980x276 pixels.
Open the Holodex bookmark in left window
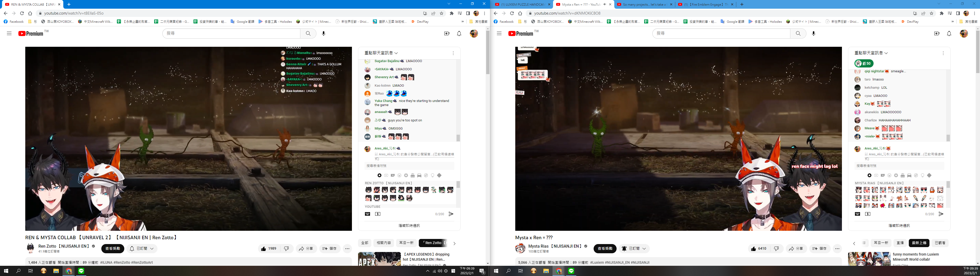pyautogui.click(x=275, y=22)
